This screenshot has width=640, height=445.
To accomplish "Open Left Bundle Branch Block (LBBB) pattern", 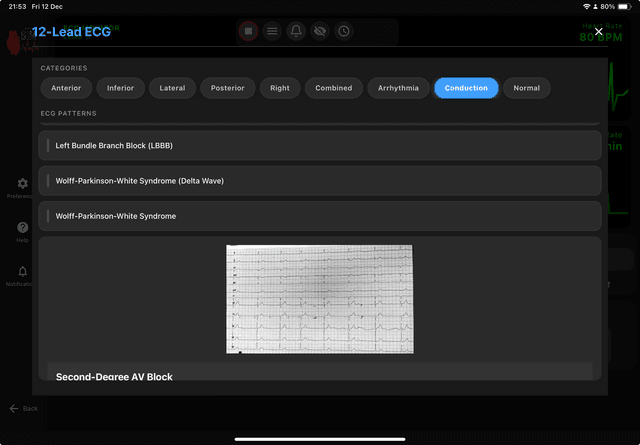I will tap(320, 145).
